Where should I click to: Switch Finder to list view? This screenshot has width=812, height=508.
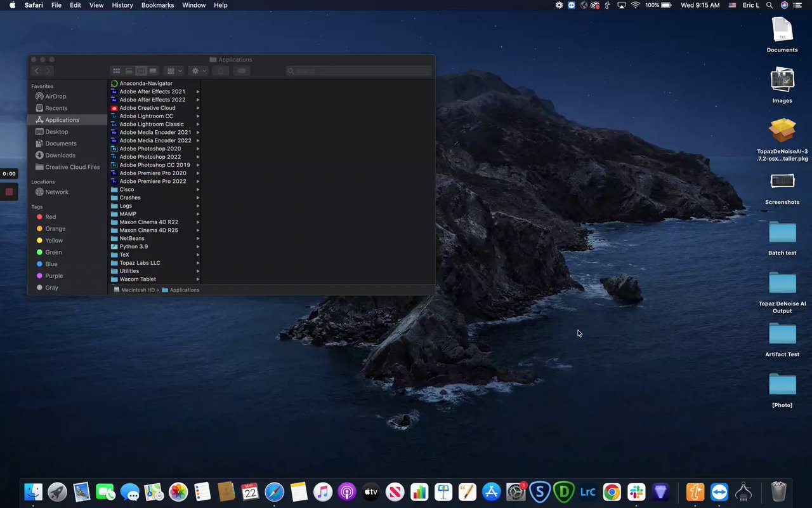click(x=128, y=71)
